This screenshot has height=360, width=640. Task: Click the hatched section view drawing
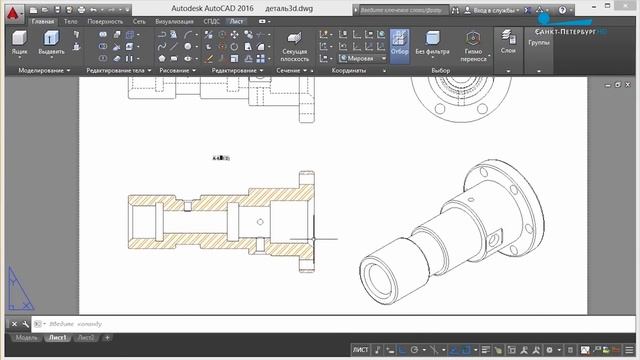221,222
